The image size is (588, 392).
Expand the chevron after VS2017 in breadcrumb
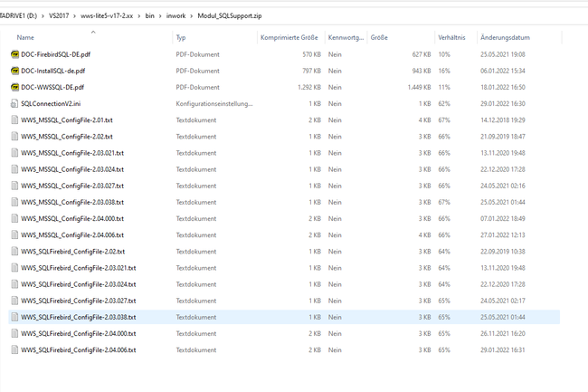click(74, 15)
